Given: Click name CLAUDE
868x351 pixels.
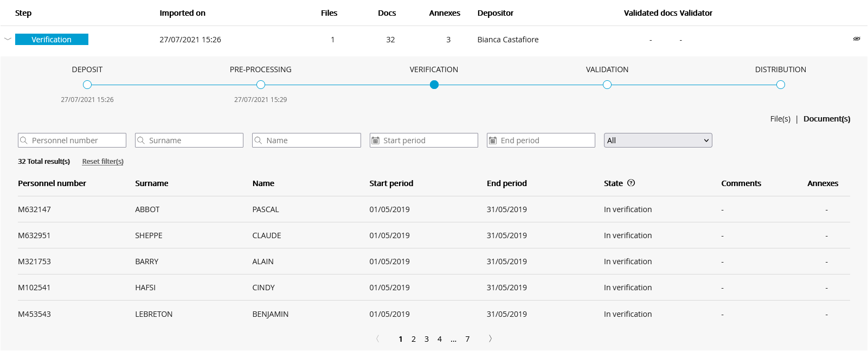Looking at the screenshot, I should pyautogui.click(x=267, y=235).
